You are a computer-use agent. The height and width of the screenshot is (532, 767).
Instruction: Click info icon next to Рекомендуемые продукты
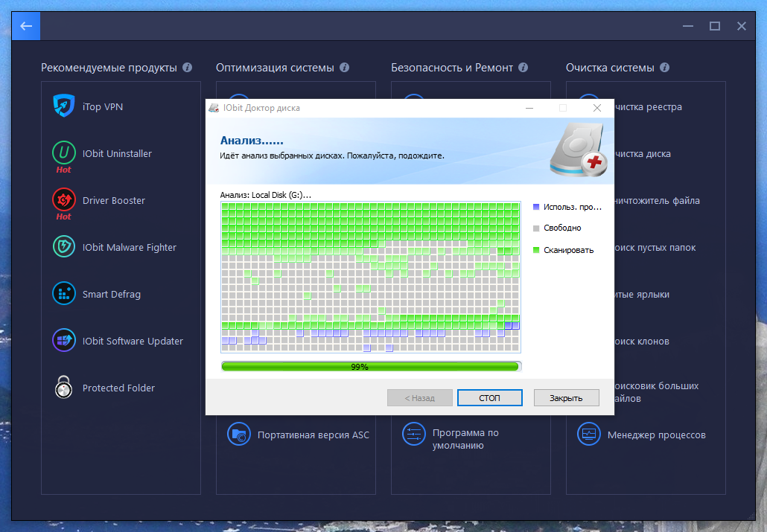pyautogui.click(x=187, y=68)
